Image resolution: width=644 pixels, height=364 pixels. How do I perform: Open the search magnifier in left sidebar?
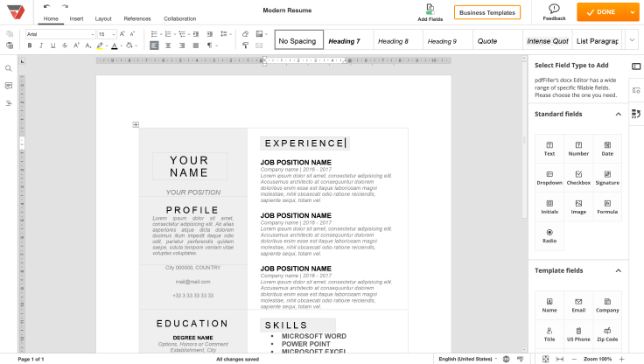coord(9,68)
